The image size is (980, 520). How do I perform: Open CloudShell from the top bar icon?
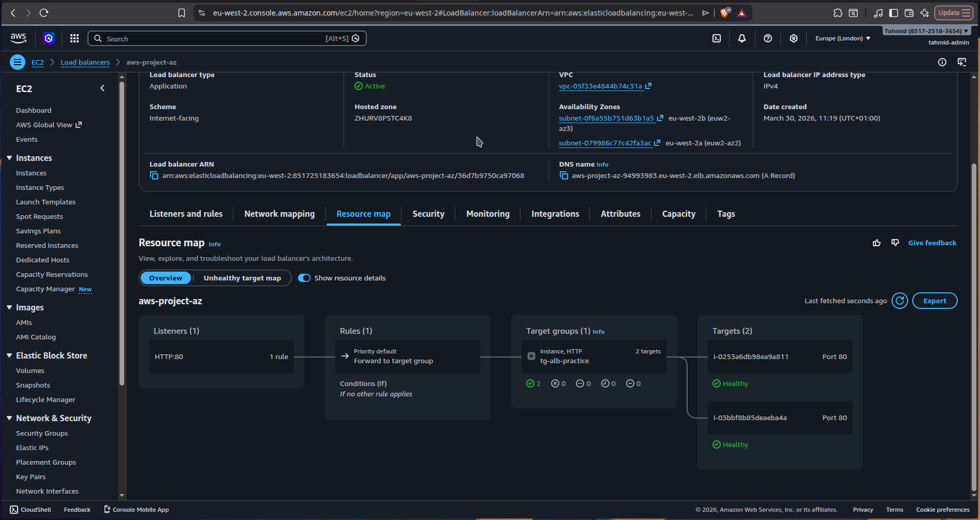tap(717, 38)
